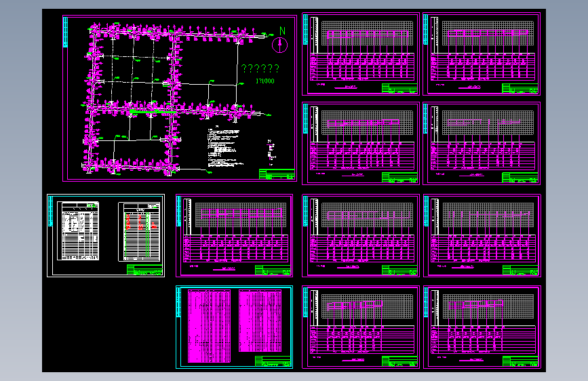Screen dimensions: 588x381
Task: Click the green title block of site plan sheet
Action: click(277, 174)
